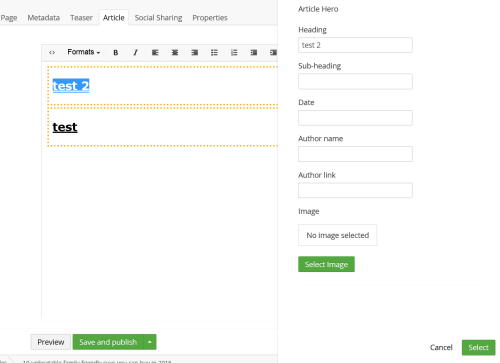This screenshot has width=500, height=363.
Task: Expand the Save and publish arrow menu
Action: pos(150,342)
